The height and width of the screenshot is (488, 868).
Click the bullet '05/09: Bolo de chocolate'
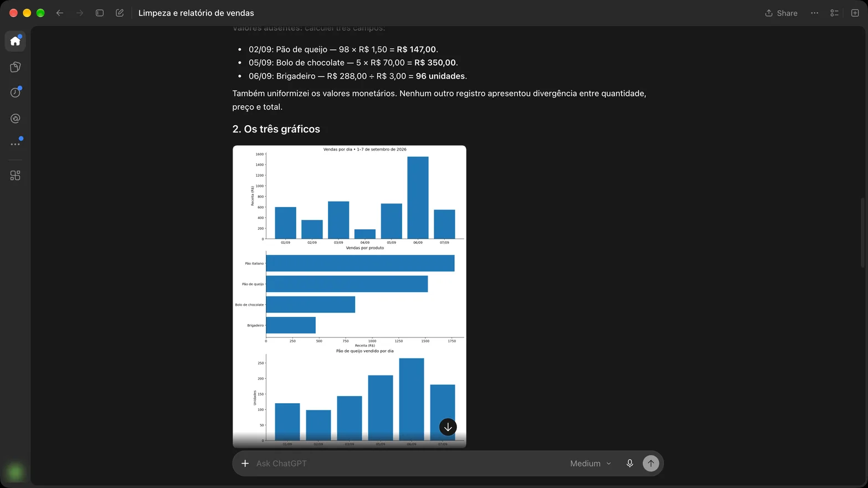[353, 63]
